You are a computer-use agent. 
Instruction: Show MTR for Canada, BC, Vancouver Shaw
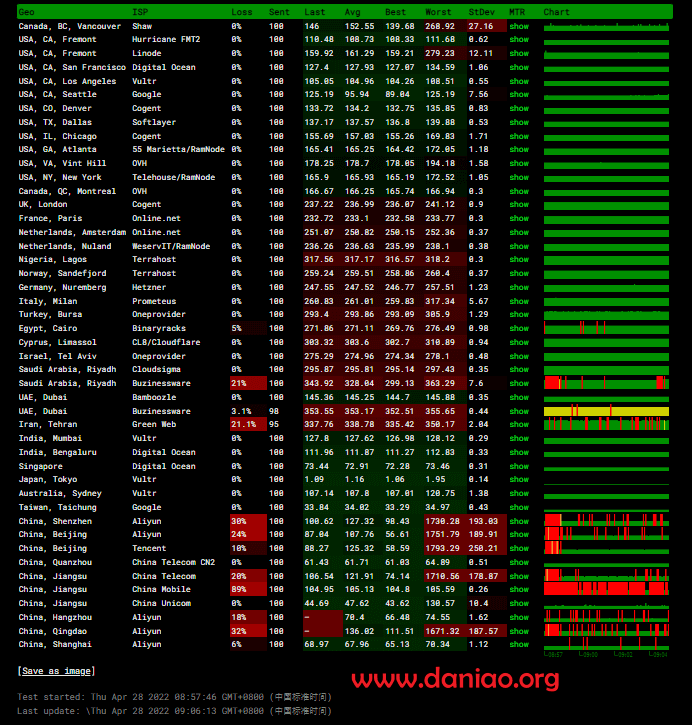(519, 26)
